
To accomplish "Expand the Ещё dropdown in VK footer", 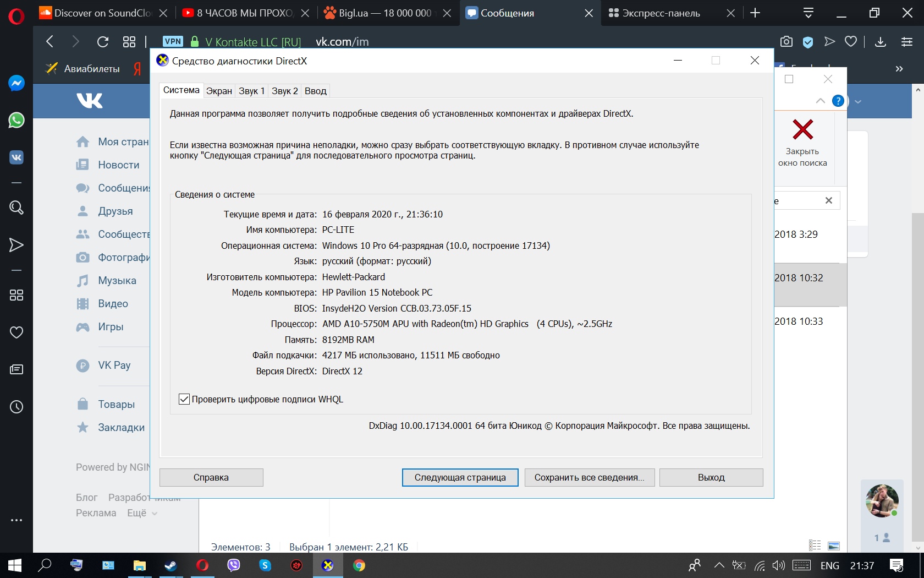I will (x=142, y=513).
